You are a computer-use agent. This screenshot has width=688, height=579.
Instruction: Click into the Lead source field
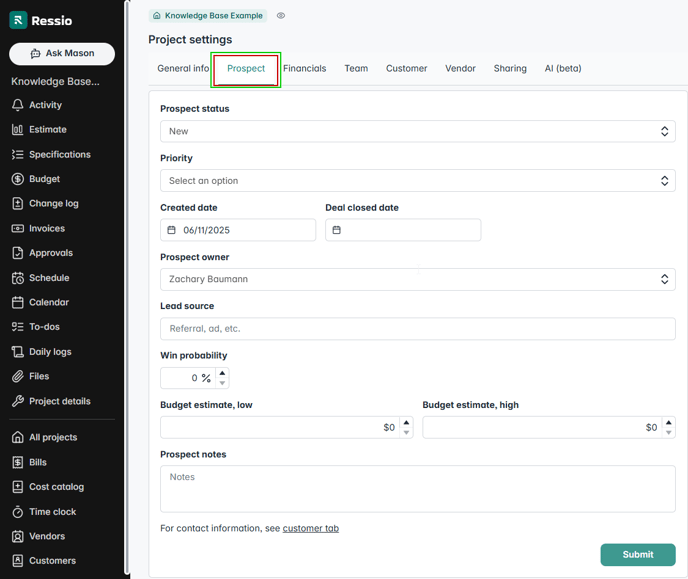tap(417, 328)
